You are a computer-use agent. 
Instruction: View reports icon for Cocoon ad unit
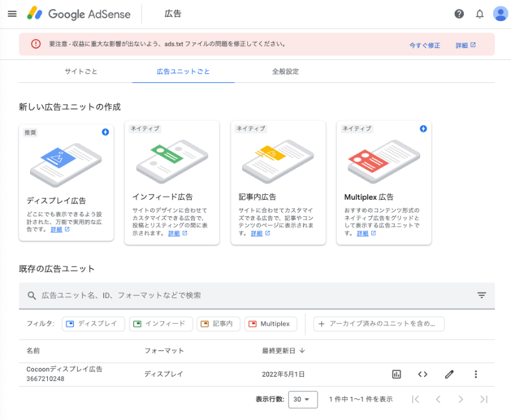pyautogui.click(x=397, y=375)
